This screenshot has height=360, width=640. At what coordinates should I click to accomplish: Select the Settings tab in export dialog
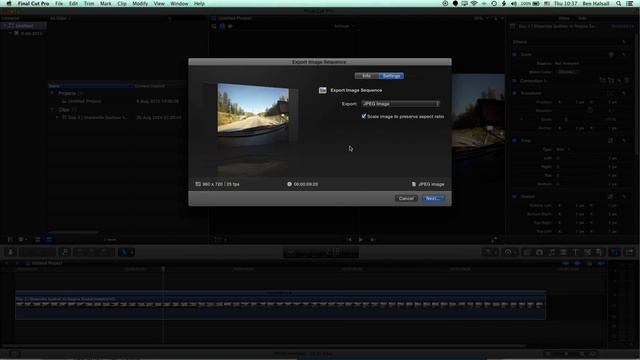[391, 76]
